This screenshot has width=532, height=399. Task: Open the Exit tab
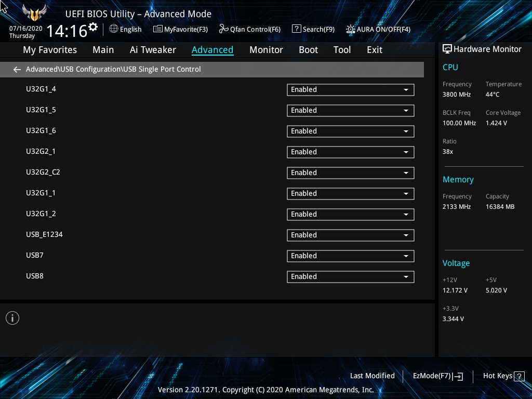click(375, 50)
